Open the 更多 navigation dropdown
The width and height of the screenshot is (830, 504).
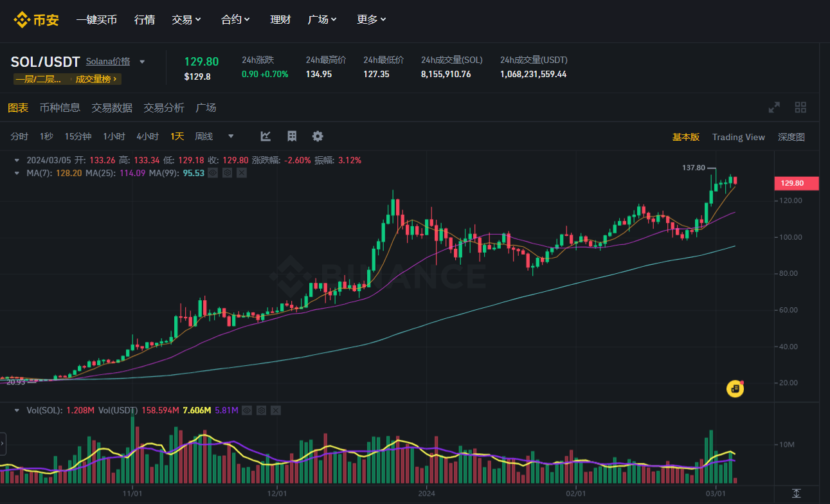(372, 19)
